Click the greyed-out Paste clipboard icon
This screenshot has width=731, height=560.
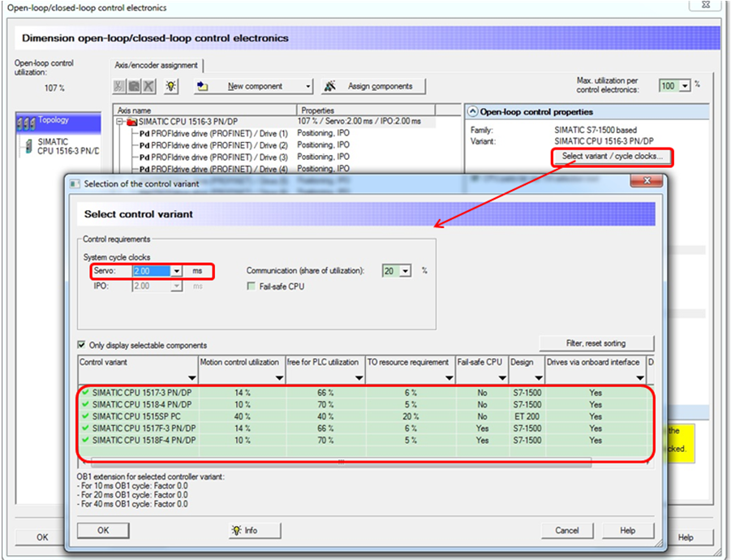(134, 86)
